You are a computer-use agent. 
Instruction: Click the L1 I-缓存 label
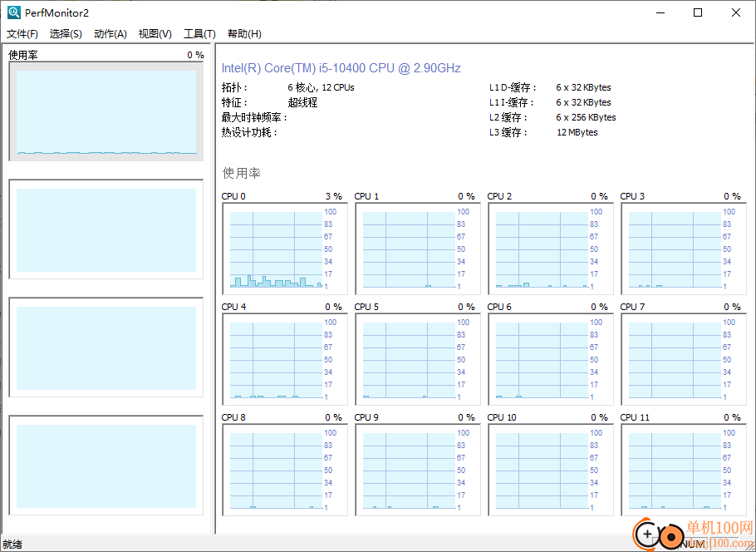tap(512, 102)
